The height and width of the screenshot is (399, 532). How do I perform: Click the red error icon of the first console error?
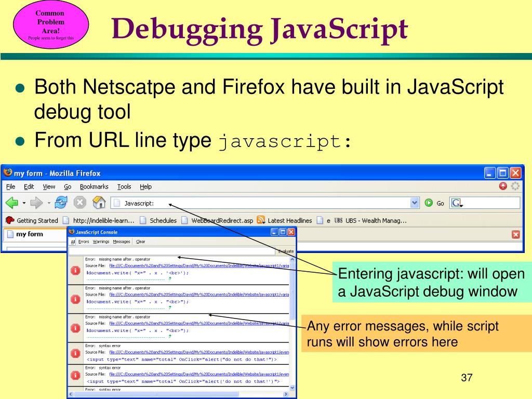click(x=75, y=270)
